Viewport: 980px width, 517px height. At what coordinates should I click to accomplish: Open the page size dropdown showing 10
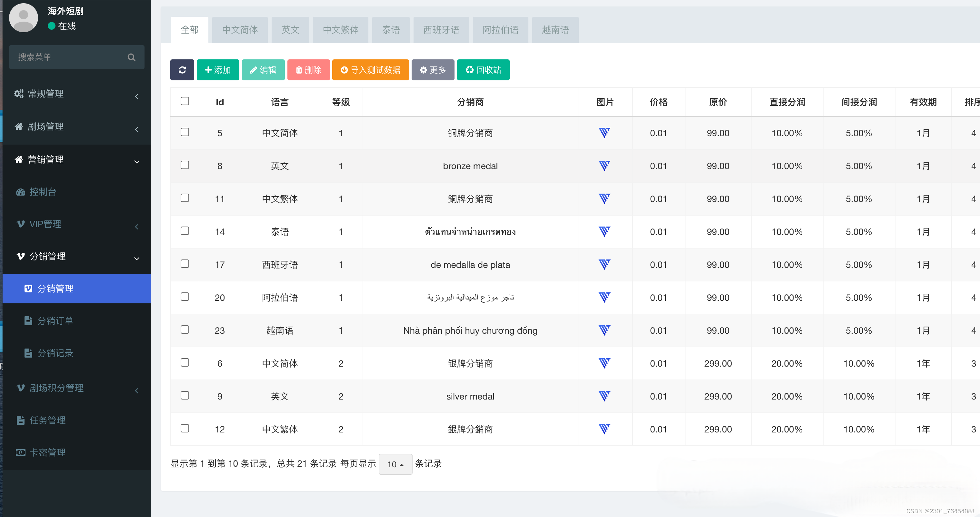(x=395, y=464)
